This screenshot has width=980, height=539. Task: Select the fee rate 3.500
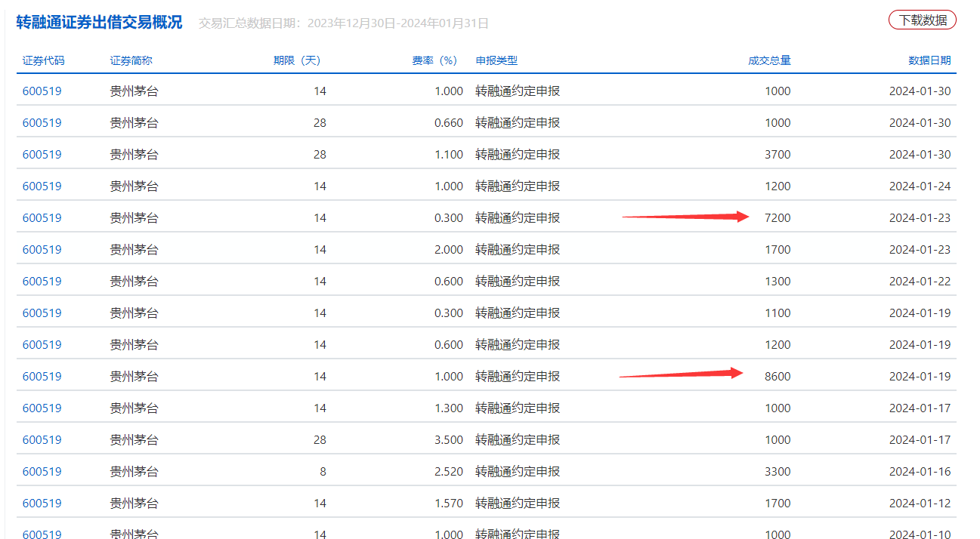coord(449,440)
